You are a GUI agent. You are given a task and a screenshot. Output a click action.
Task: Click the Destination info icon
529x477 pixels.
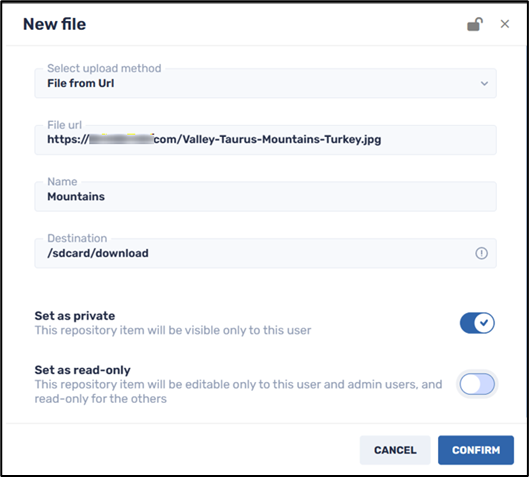[x=481, y=253]
